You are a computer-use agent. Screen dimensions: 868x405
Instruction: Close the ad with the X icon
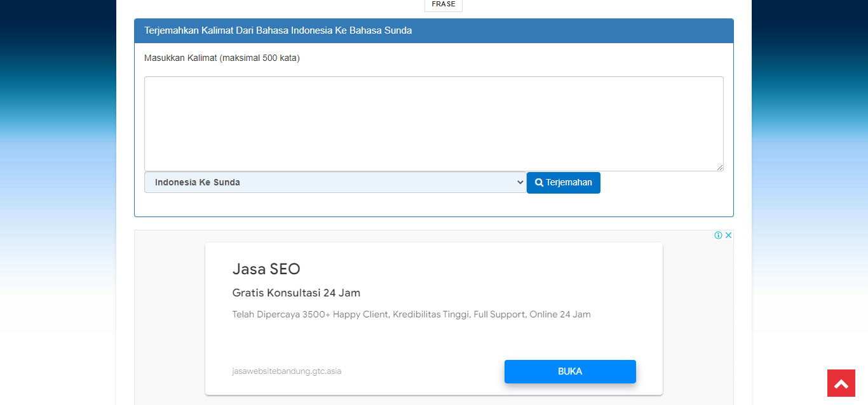coord(729,235)
